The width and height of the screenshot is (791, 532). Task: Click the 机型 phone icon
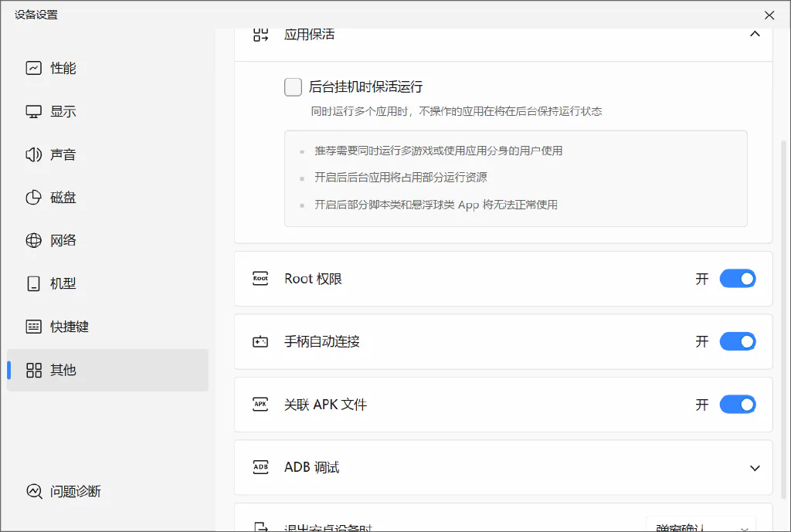[34, 283]
